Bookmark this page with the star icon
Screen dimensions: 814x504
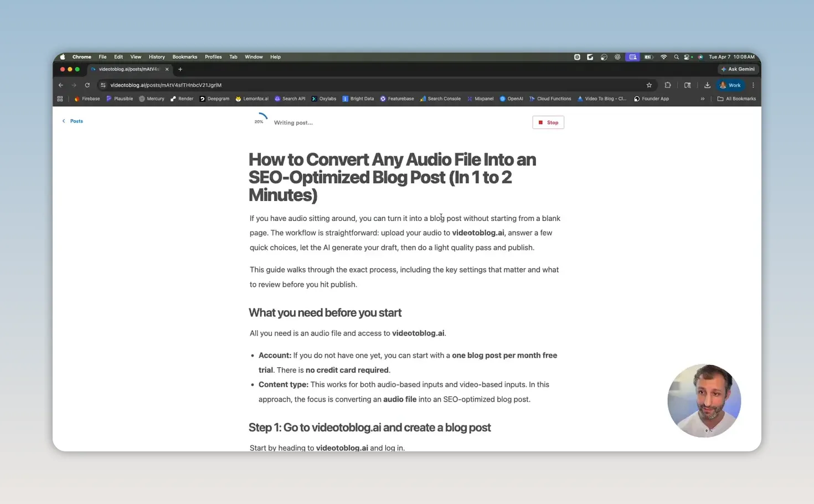(x=649, y=85)
